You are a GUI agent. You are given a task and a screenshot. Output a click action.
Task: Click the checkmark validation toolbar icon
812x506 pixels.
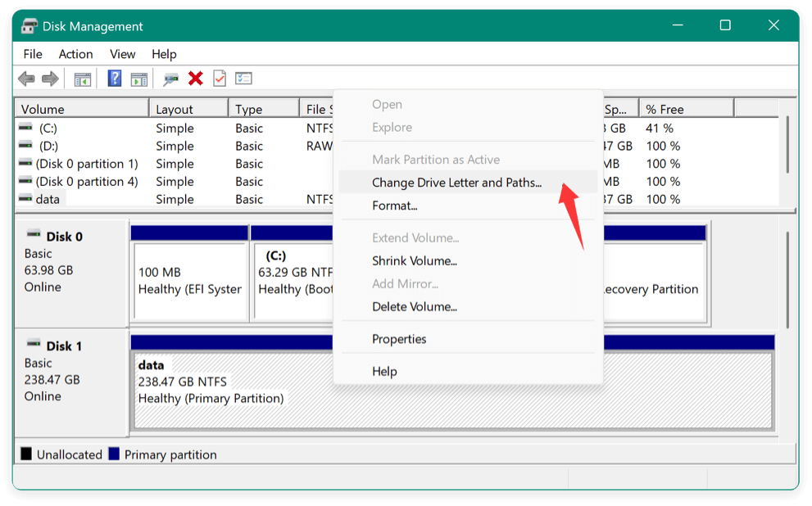[x=220, y=78]
